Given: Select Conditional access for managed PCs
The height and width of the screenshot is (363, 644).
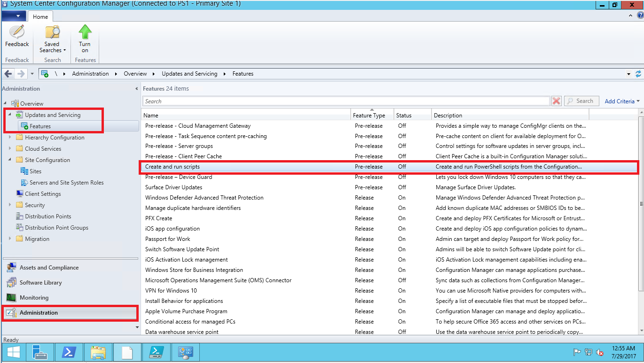Looking at the screenshot, I should tap(389, 322).
